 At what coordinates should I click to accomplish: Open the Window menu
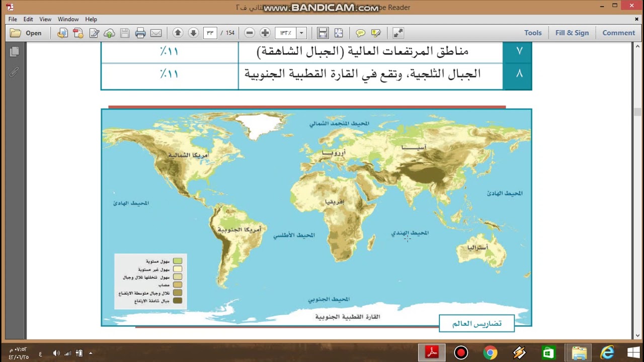[68, 19]
